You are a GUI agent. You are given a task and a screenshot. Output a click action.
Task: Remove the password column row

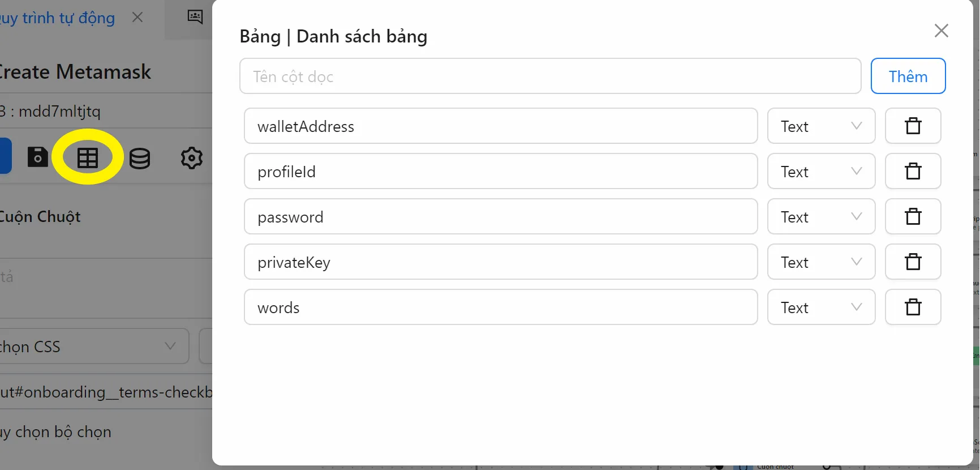point(913,216)
